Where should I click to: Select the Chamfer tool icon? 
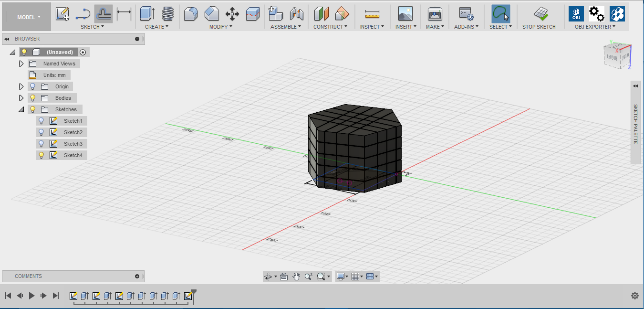click(x=212, y=14)
